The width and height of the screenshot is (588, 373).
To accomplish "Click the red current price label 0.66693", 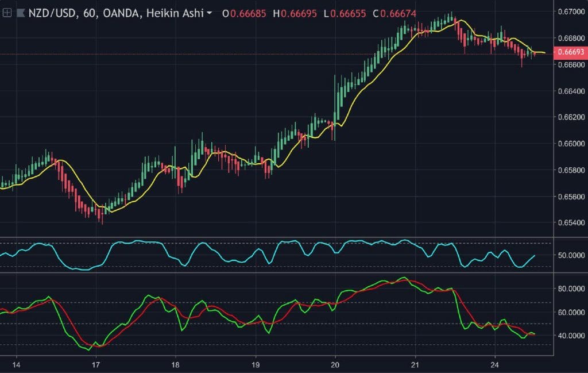I will pos(571,52).
